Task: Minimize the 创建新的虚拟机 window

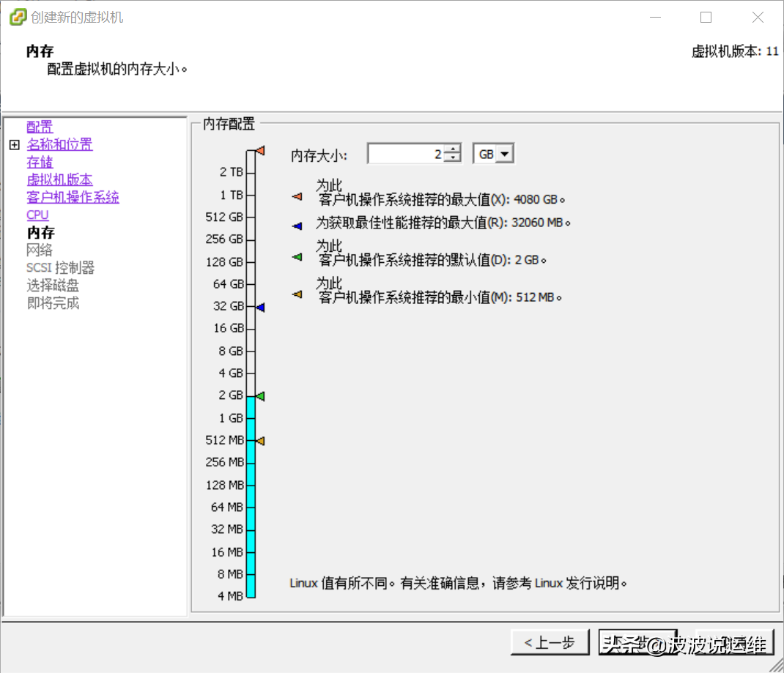Action: pyautogui.click(x=656, y=18)
